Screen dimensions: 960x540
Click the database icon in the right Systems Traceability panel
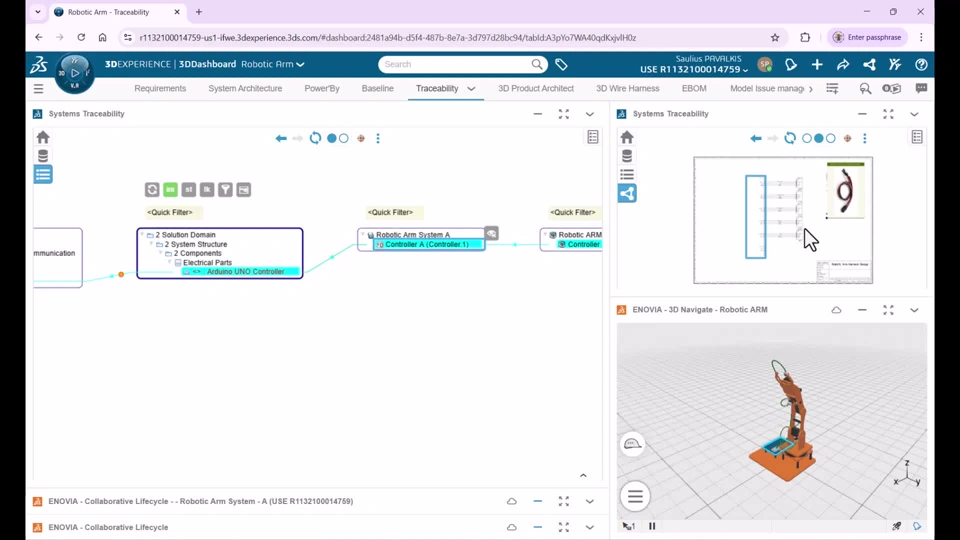point(627,156)
